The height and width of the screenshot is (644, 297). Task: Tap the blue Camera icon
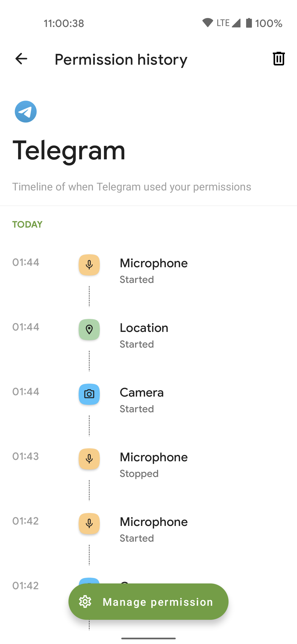[89, 394]
